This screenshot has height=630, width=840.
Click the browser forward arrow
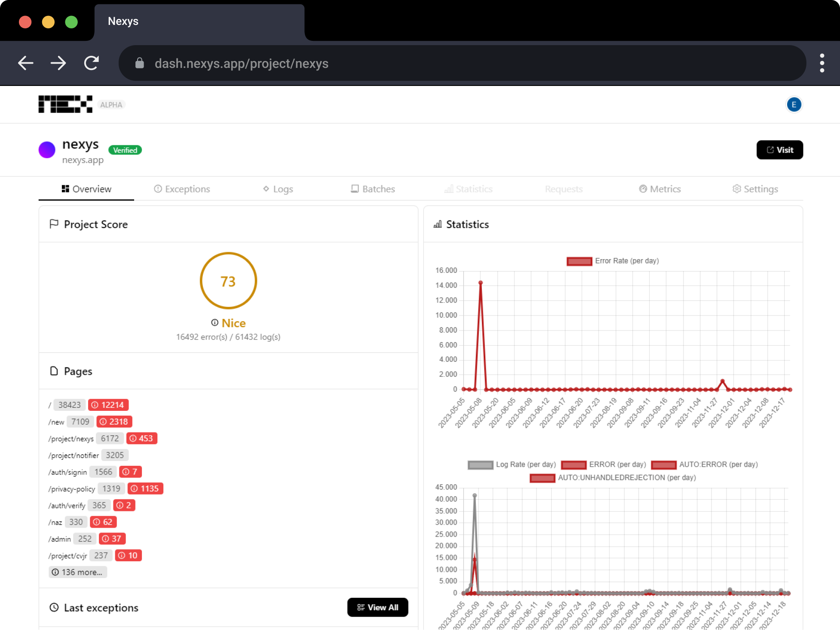pyautogui.click(x=58, y=63)
